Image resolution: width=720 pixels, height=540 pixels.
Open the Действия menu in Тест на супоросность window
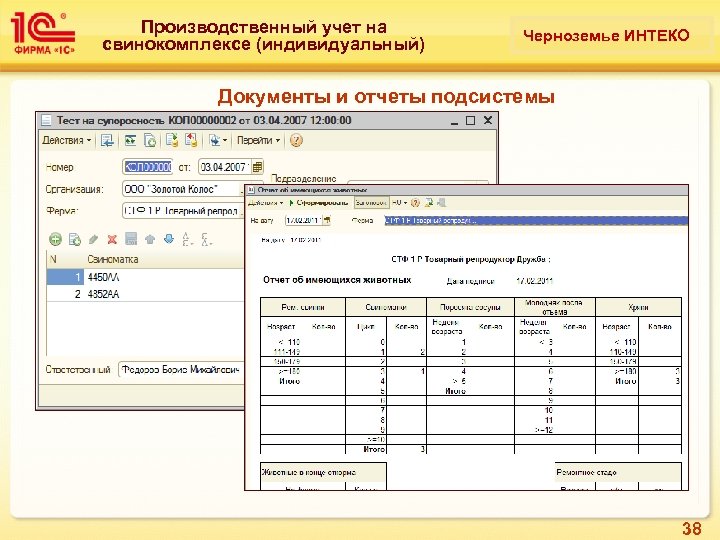click(66, 141)
